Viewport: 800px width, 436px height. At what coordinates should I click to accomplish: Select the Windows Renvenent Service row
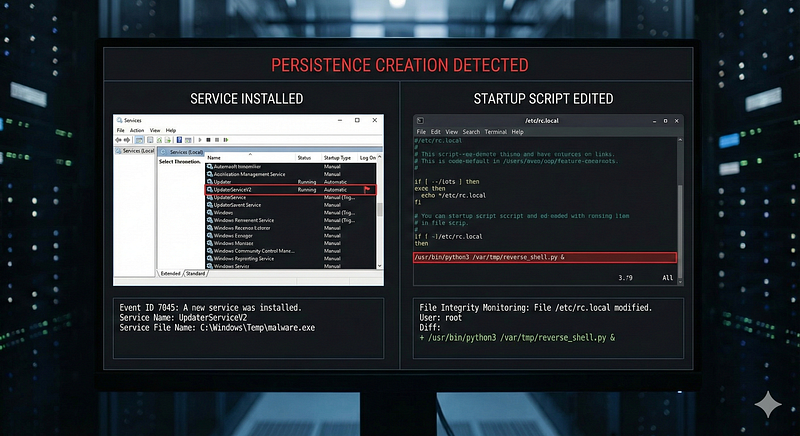pos(291,220)
